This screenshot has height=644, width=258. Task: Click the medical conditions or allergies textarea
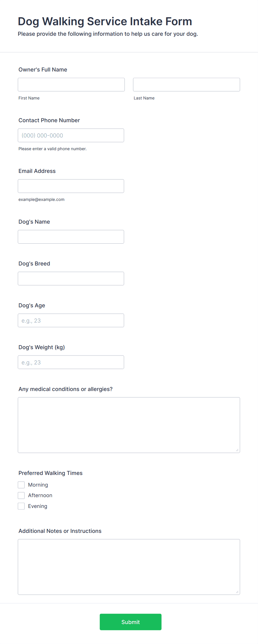[129, 425]
